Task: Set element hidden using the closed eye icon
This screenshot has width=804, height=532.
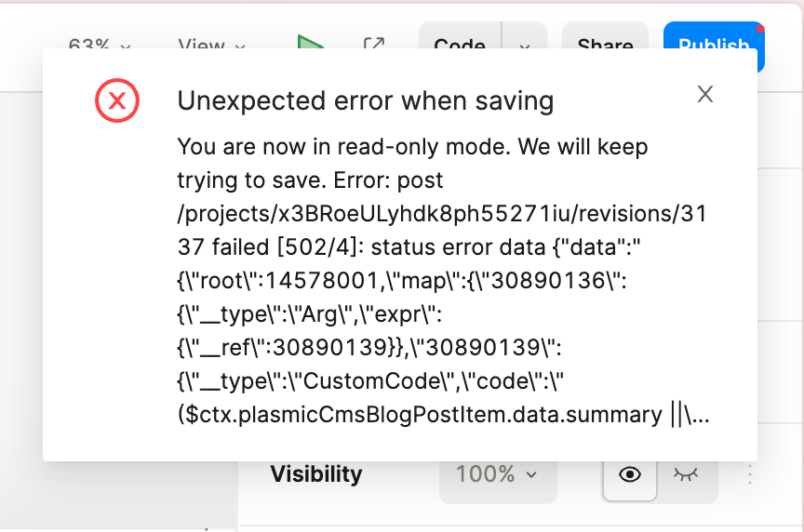Action: pos(686,474)
